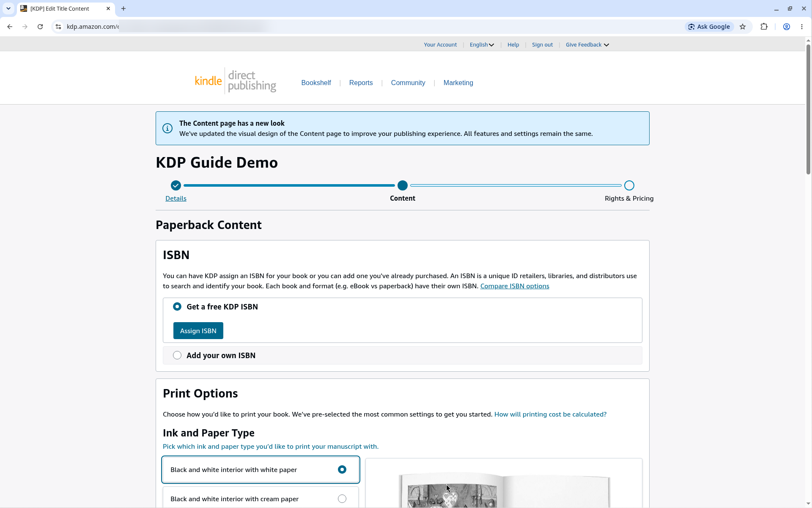Viewport: 812px width, 508px height.
Task: Choose black and white interior with white paper
Action: pos(261,469)
